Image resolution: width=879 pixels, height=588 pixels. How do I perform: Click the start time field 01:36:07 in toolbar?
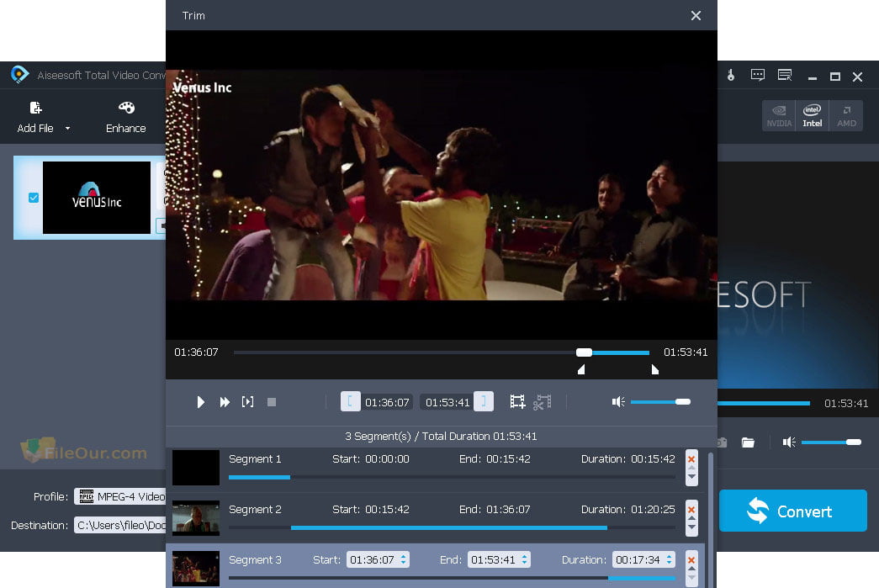click(x=387, y=402)
